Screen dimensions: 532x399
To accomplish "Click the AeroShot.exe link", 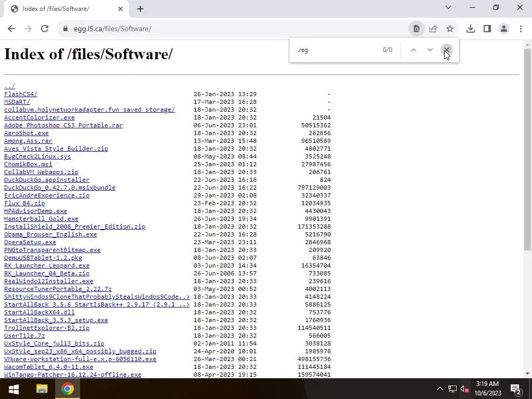I will (26, 133).
